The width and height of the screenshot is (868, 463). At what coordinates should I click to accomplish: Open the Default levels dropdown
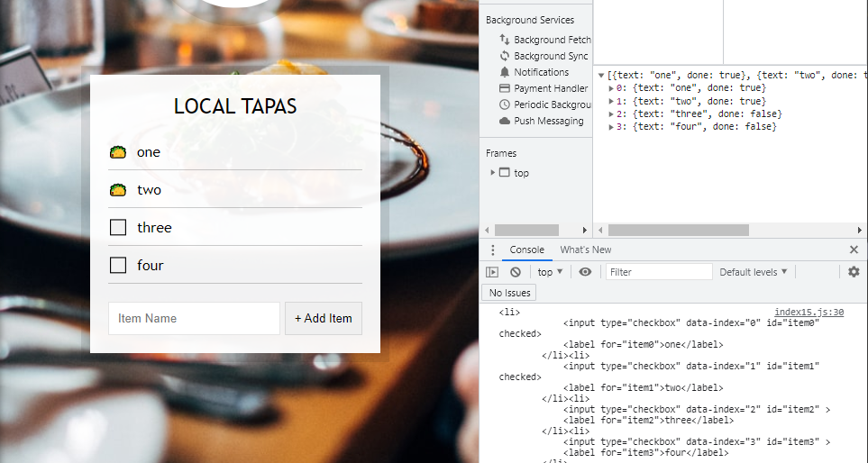753,272
